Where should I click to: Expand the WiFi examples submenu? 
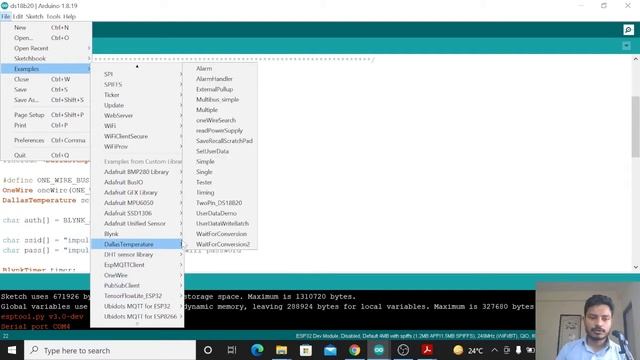click(x=137, y=126)
